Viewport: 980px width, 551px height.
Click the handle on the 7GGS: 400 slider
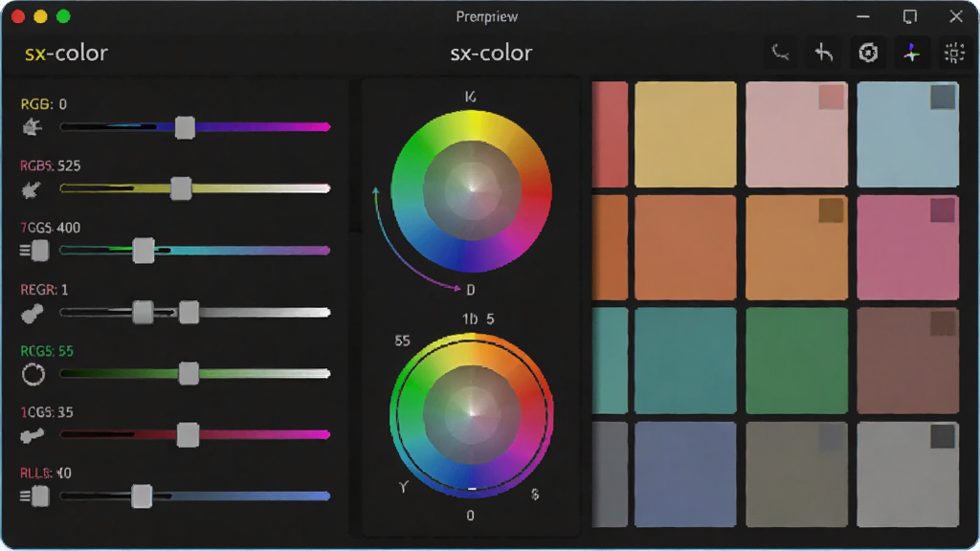144,251
